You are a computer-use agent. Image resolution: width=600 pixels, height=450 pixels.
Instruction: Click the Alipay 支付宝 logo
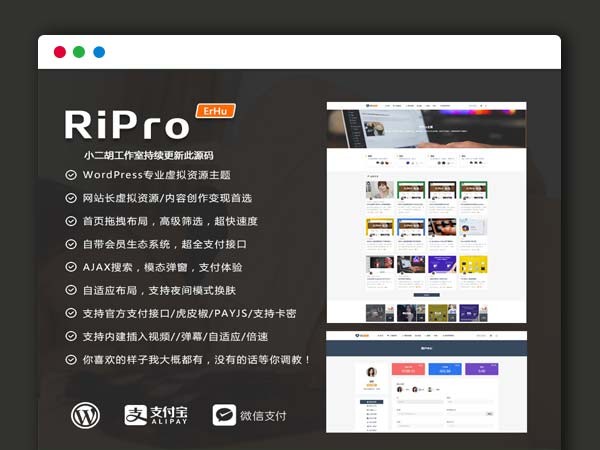coord(158,415)
